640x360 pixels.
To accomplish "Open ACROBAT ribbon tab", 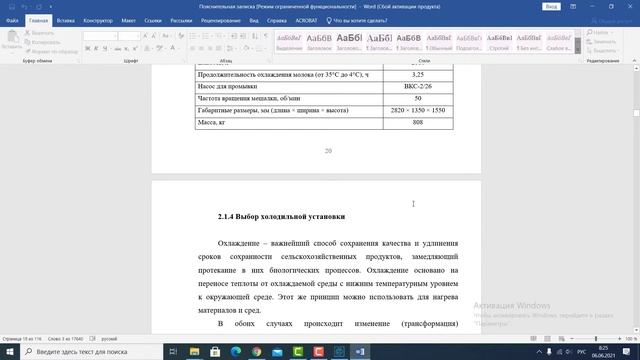I will pos(306,20).
